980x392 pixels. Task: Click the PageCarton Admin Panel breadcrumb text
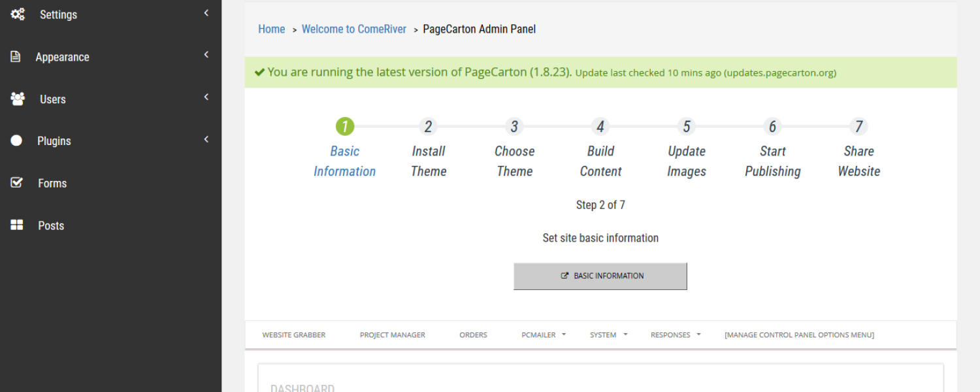click(480, 29)
